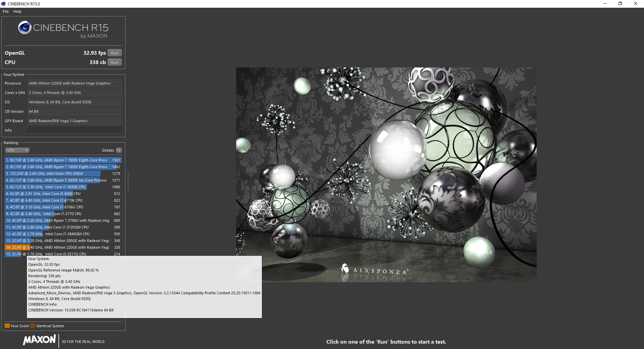Image resolution: width=644 pixels, height=349 pixels.
Task: Open the CPU ranking type dropdown
Action: [17, 150]
